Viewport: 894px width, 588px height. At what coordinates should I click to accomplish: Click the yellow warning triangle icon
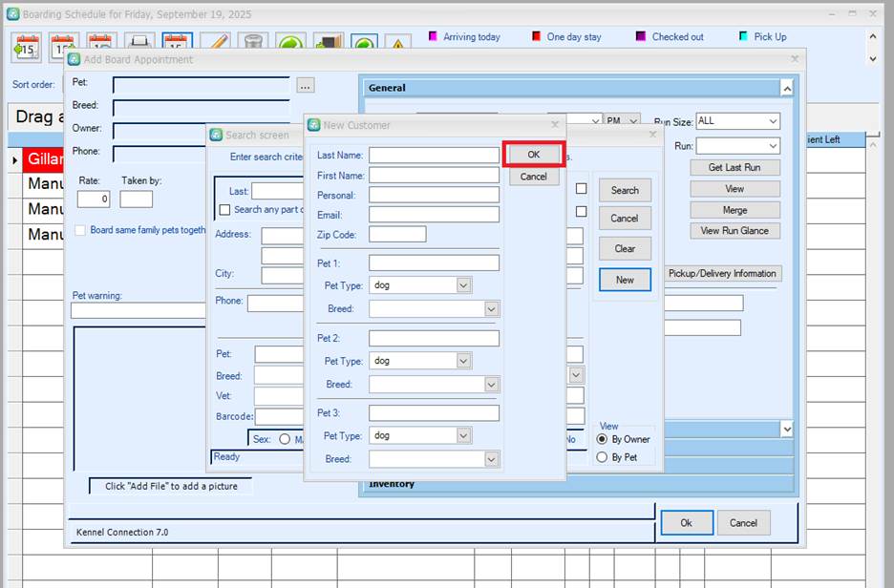coord(397,45)
